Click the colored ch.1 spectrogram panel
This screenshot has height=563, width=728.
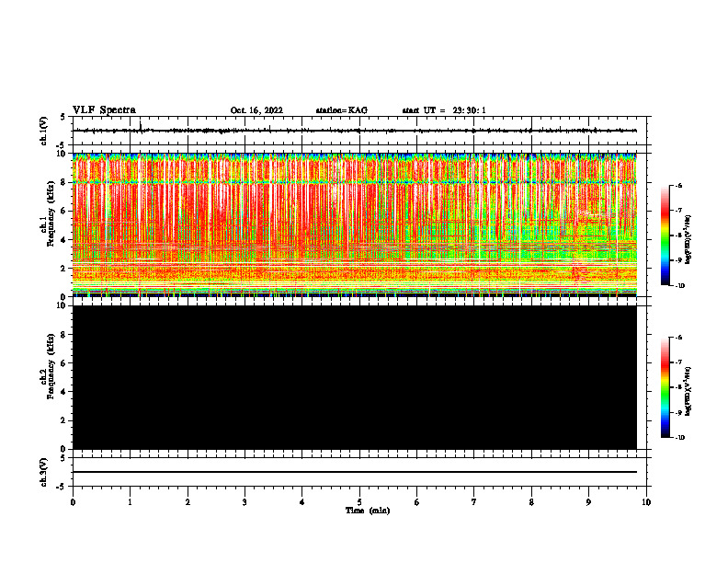(354, 224)
